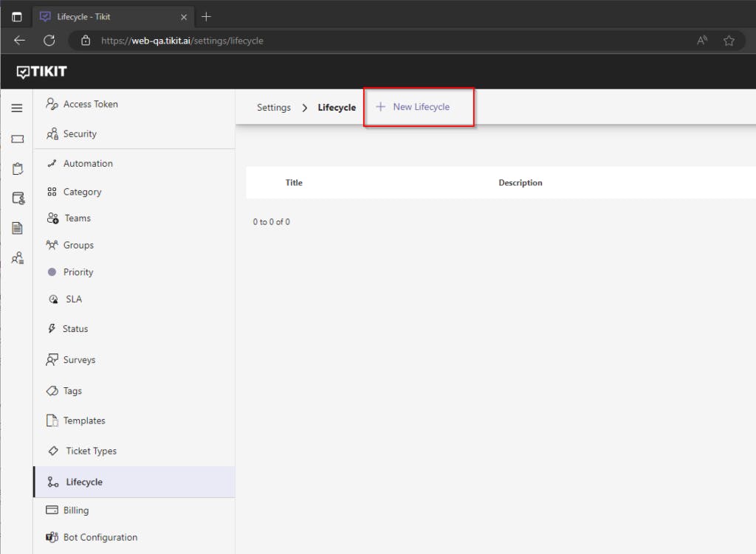Open the document icon in left rail
This screenshot has width=756, height=554.
17,228
